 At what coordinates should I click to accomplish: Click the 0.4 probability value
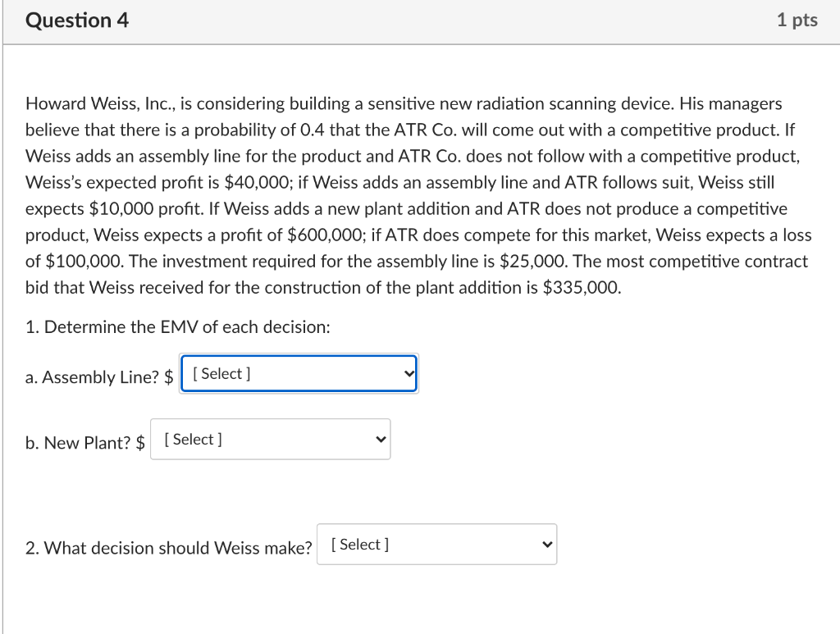click(312, 130)
